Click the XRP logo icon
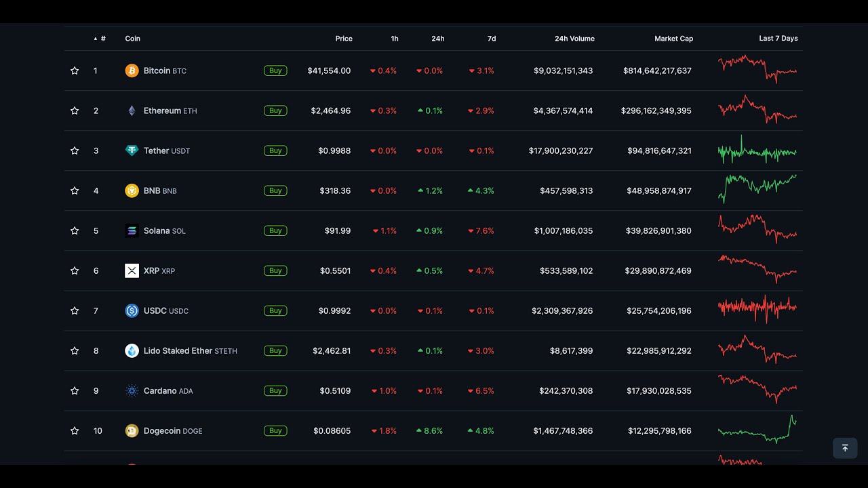Viewport: 868px width, 488px height. pos(132,270)
